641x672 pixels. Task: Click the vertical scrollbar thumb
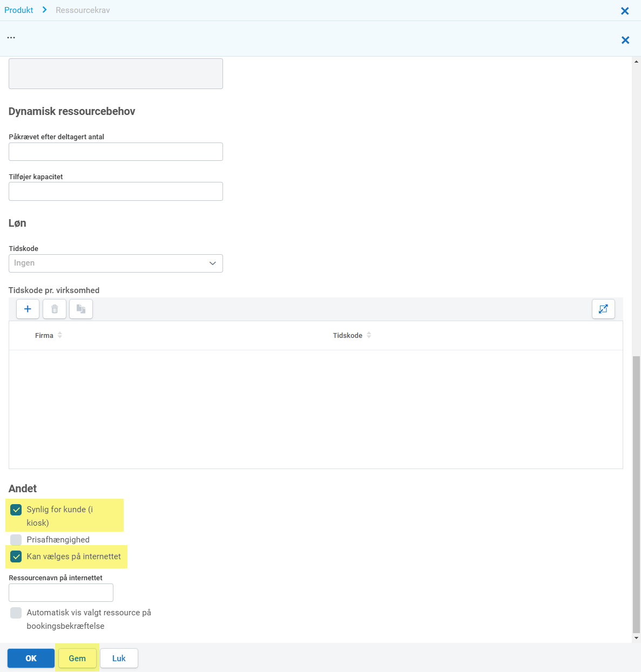click(x=636, y=494)
